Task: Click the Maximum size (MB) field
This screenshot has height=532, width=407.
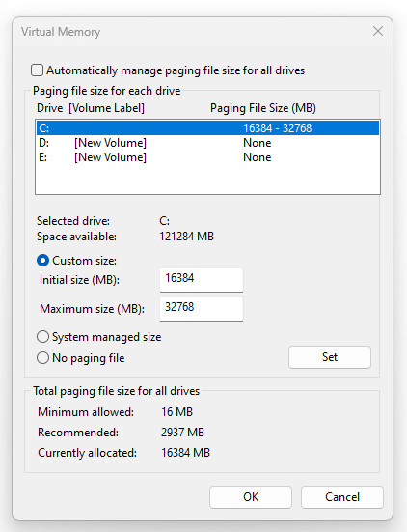Action: [x=202, y=309]
